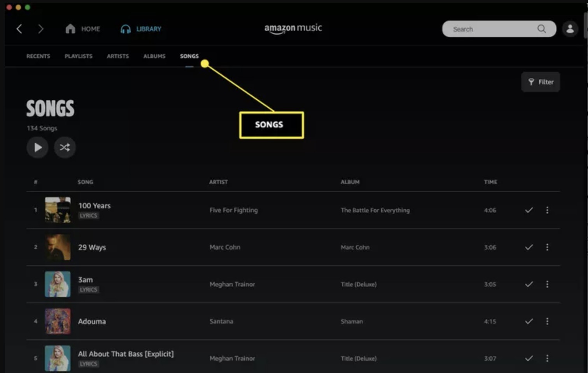Image resolution: width=588 pixels, height=373 pixels.
Task: Open more options for 3am
Action: [x=547, y=284]
